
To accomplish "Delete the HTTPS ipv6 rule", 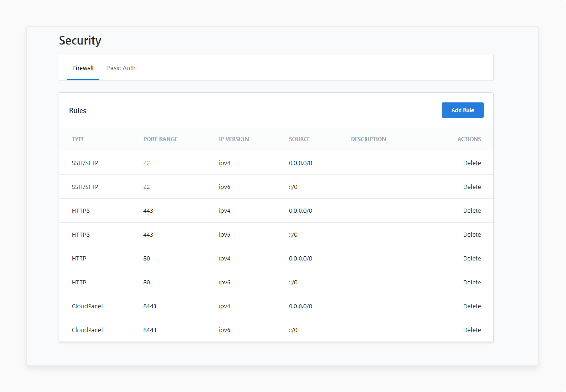I will tap(472, 234).
